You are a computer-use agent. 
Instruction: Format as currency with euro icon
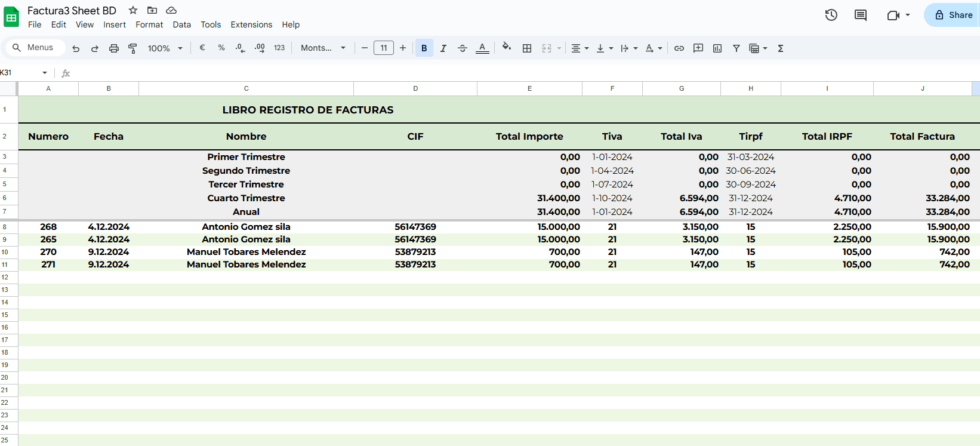click(x=202, y=48)
